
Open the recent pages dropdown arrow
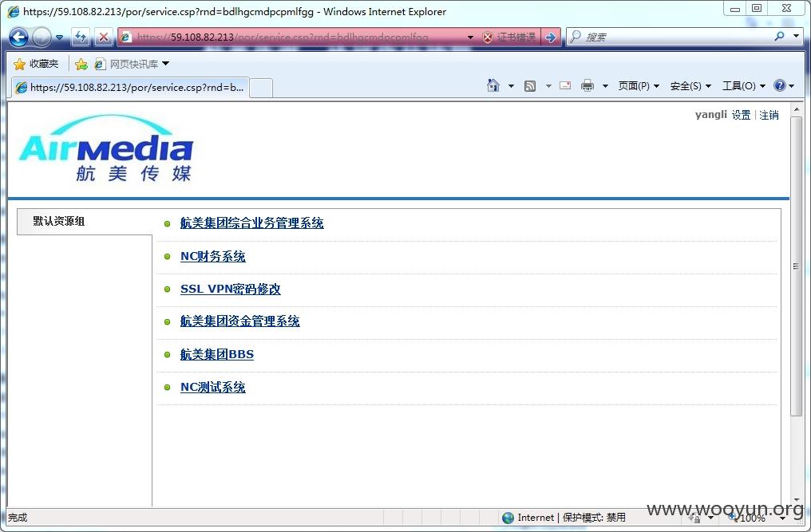click(59, 37)
